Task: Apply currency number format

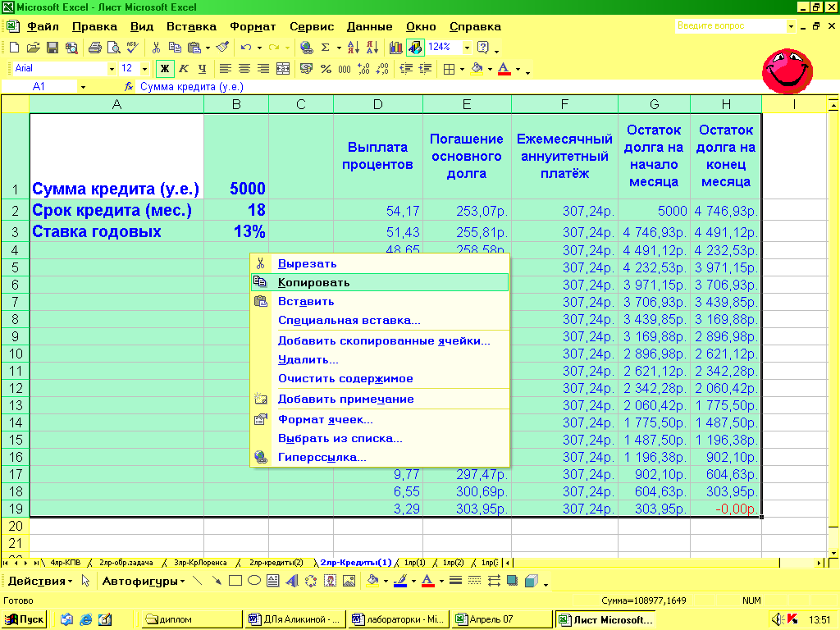Action: click(x=307, y=69)
